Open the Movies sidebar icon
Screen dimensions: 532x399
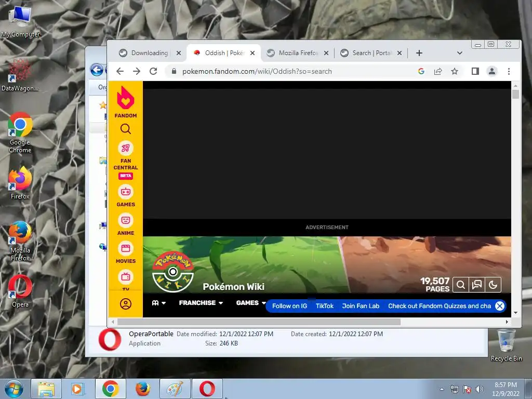(126, 249)
